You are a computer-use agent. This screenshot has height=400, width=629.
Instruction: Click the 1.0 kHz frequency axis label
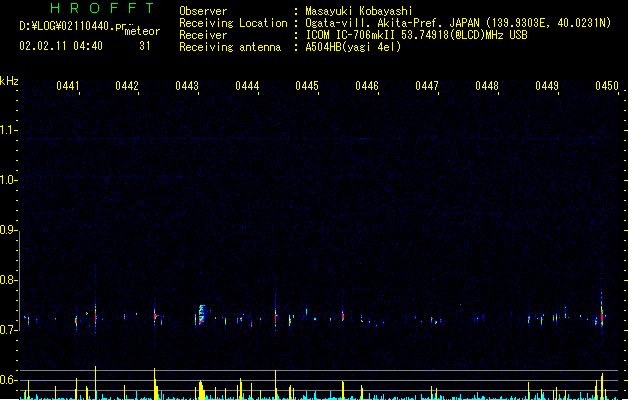click(8, 180)
